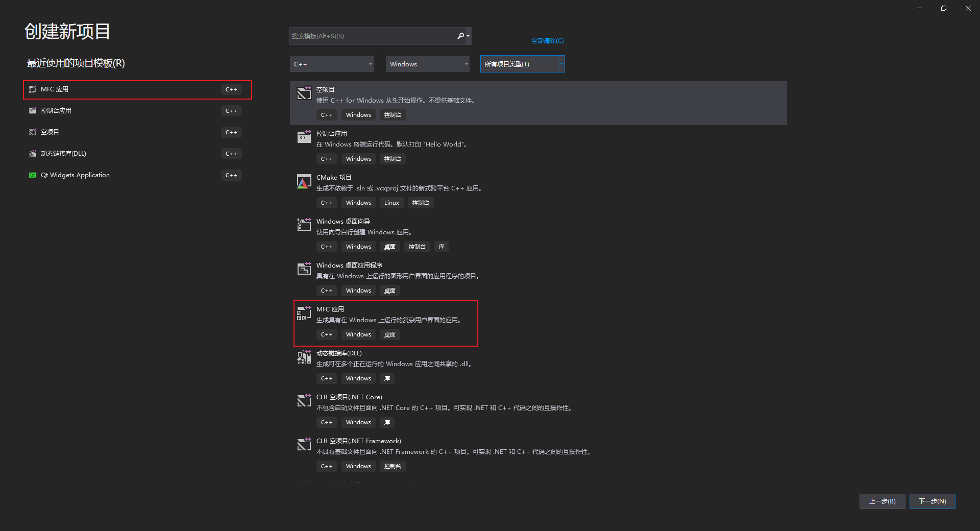Restore the dialog window size
Viewport: 980px width, 531px height.
943,8
